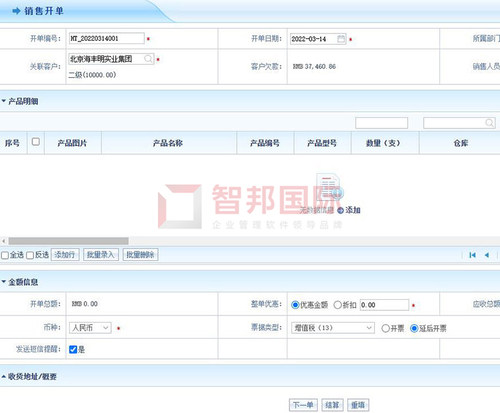500x413 pixels.
Task: Click the 结算 button
Action: [332, 405]
